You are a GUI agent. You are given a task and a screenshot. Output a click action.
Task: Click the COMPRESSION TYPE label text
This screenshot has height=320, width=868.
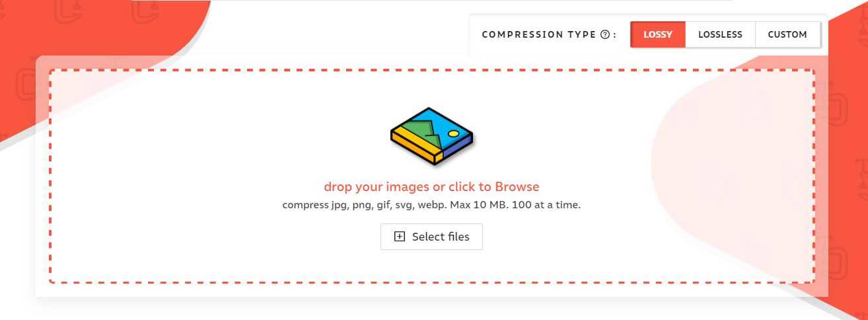pos(538,34)
